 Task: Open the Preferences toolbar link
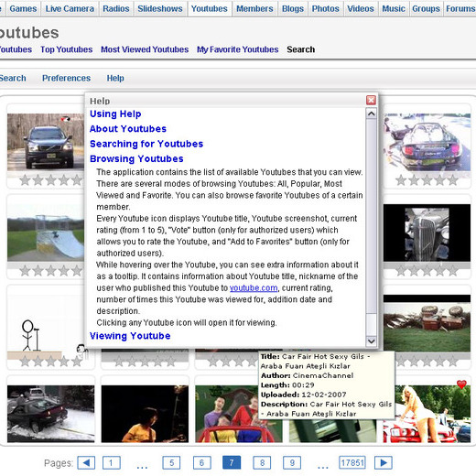(66, 78)
